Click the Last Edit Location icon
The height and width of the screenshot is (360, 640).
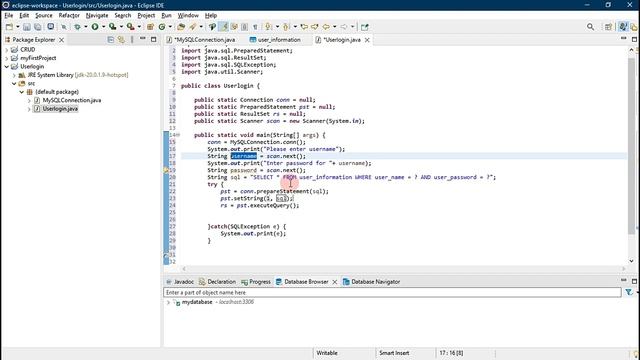pos(304,27)
